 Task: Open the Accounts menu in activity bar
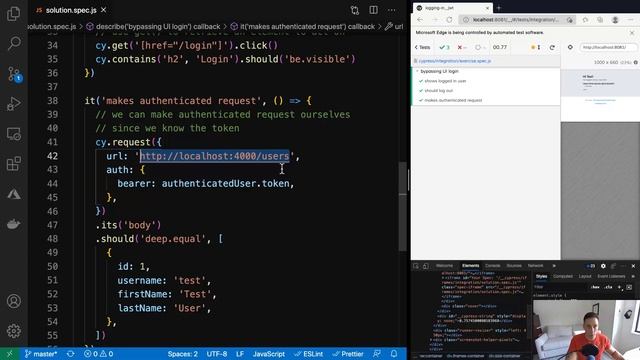point(13,301)
